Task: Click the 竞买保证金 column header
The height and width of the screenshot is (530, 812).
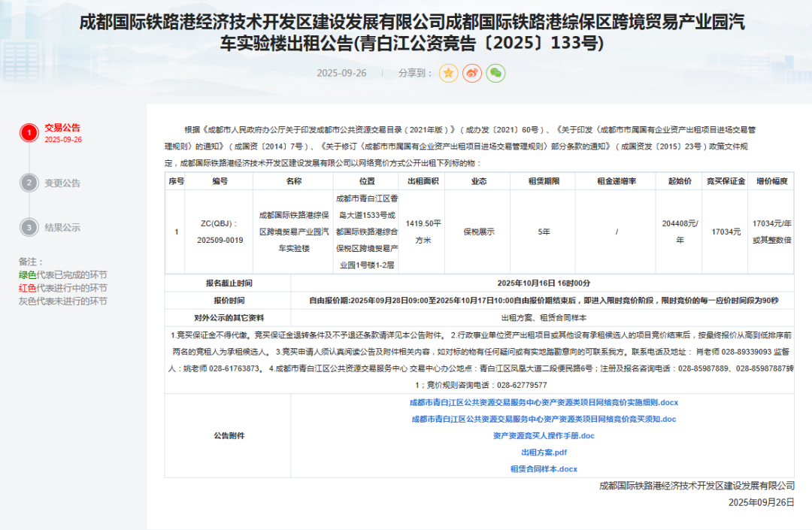Action: tap(726, 181)
